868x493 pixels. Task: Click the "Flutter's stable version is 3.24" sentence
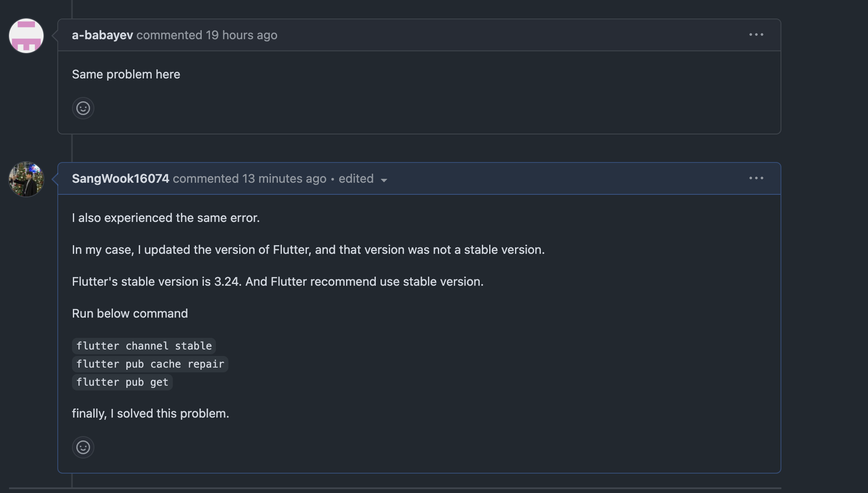(278, 281)
